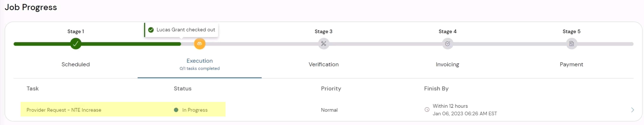Click the Payment stage document icon
This screenshot has height=125, width=644.
tap(572, 44)
